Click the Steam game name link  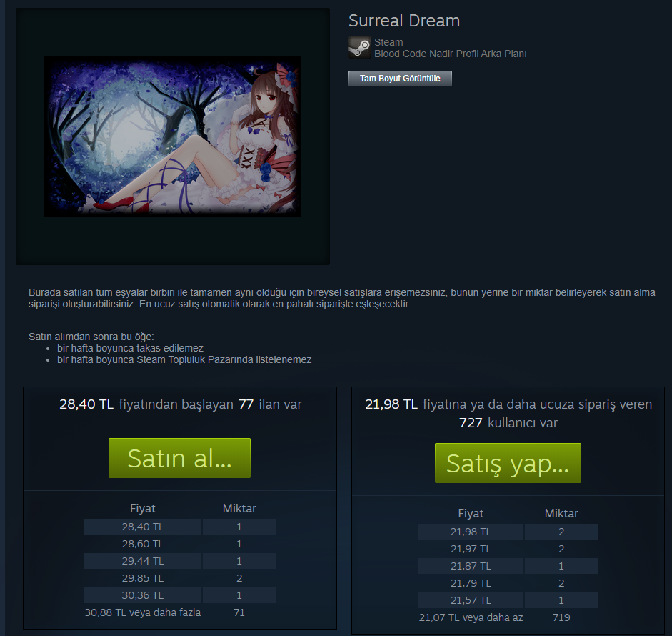[x=388, y=42]
